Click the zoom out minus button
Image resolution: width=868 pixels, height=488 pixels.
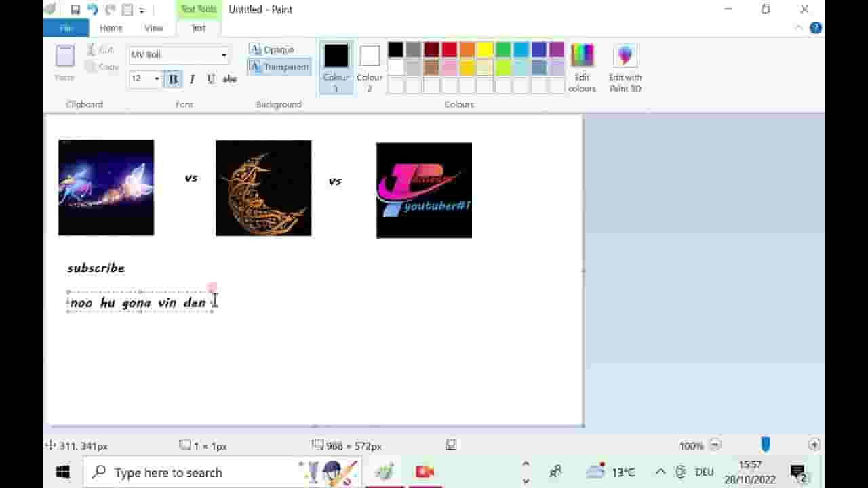pyautogui.click(x=715, y=445)
